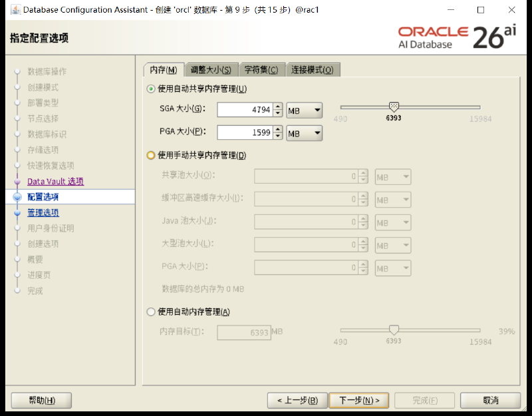The height and width of the screenshot is (416, 532).
Task: Click the Oracle AI Database 26ai logo
Action: click(457, 37)
